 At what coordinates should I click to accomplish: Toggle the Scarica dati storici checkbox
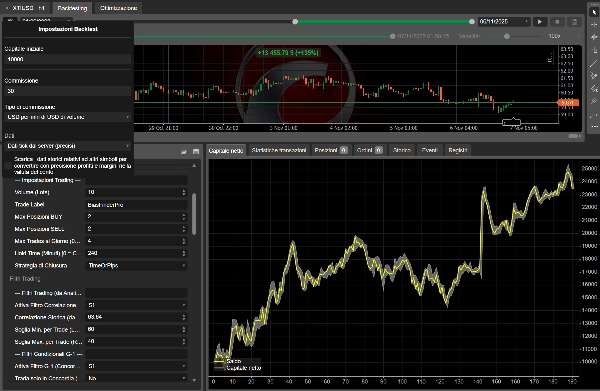(8, 165)
